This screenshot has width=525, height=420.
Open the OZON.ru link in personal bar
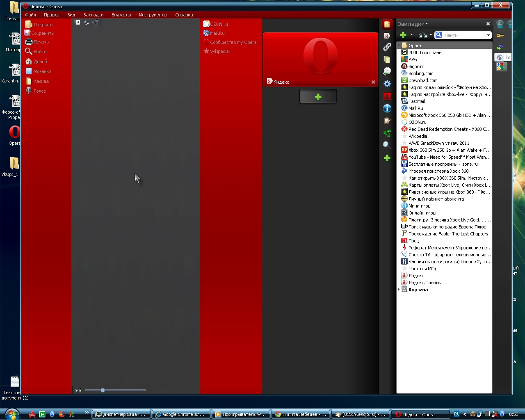[x=216, y=24]
